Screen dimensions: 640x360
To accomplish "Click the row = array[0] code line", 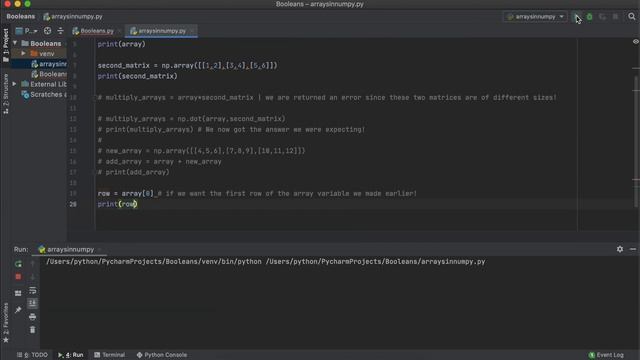I will point(257,193).
